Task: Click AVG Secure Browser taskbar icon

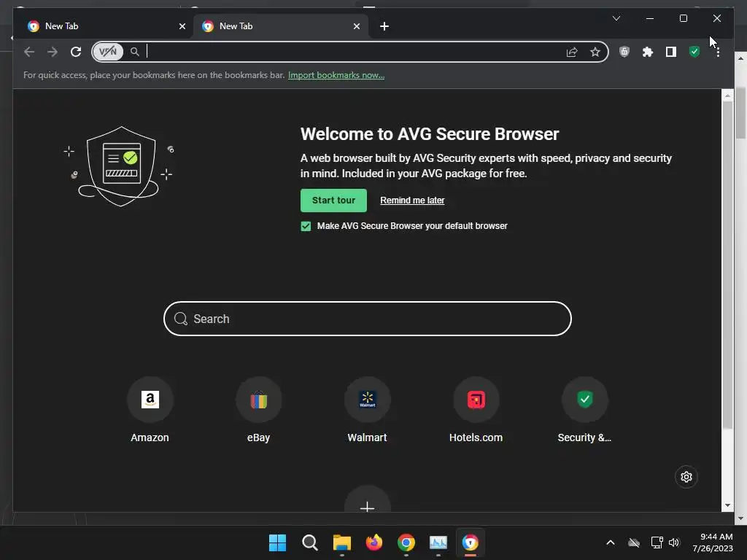Action: tap(471, 542)
